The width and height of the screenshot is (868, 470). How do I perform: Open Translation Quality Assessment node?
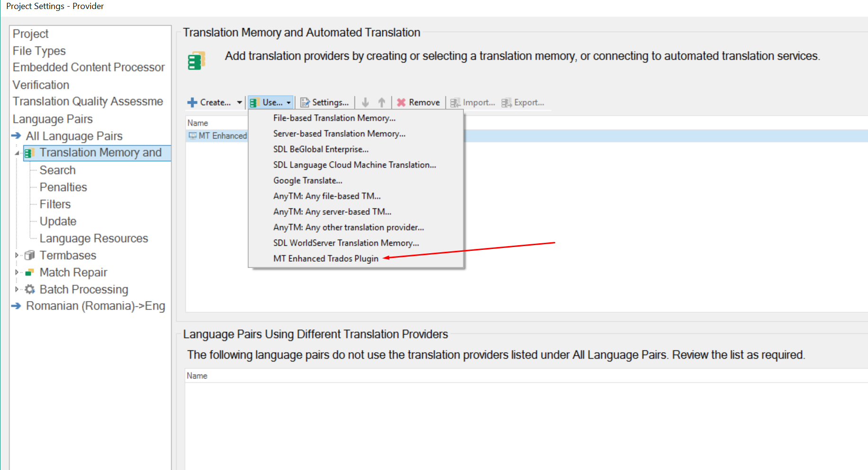coord(88,101)
